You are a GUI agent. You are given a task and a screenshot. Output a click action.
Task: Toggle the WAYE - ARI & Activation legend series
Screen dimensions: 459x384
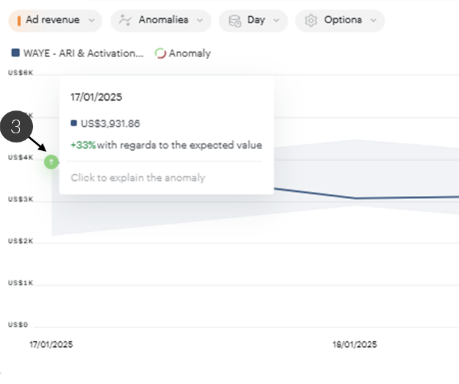point(77,53)
